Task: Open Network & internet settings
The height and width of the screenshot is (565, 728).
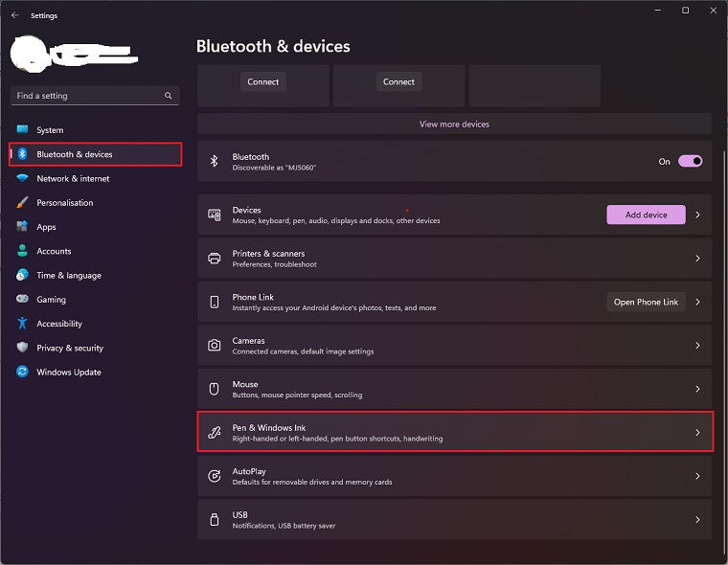Action: [x=73, y=178]
